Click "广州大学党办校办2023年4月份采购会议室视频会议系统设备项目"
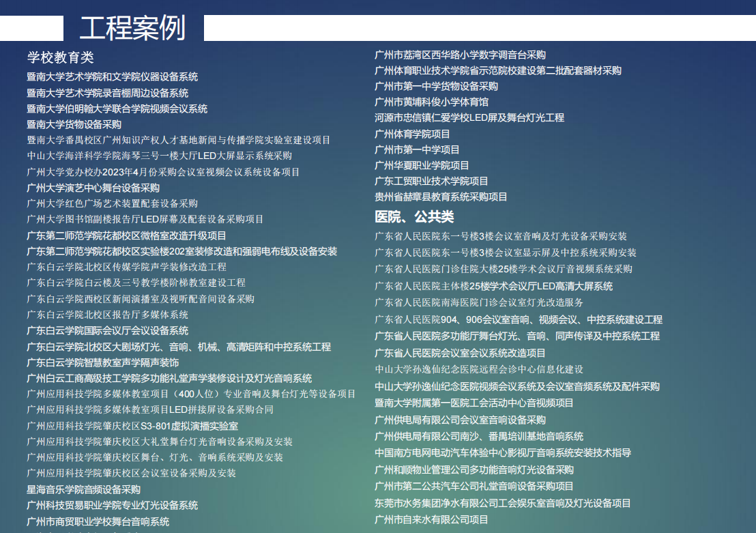The height and width of the screenshot is (533, 756). pyautogui.click(x=164, y=172)
